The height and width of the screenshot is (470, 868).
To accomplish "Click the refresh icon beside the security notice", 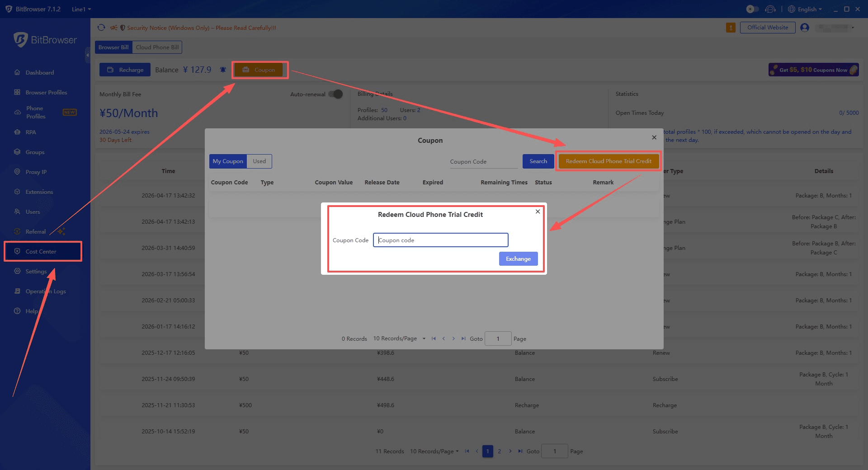I will (x=101, y=28).
